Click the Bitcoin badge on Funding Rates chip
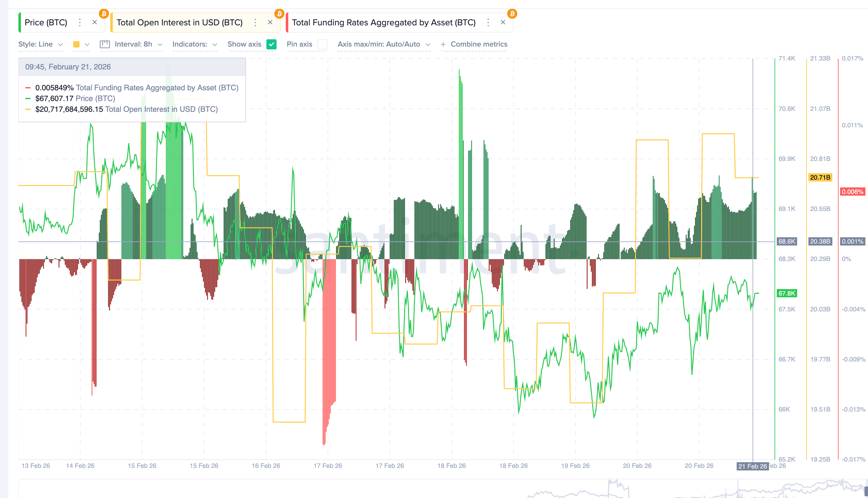Screen dimensions: 868x498 tap(512, 14)
